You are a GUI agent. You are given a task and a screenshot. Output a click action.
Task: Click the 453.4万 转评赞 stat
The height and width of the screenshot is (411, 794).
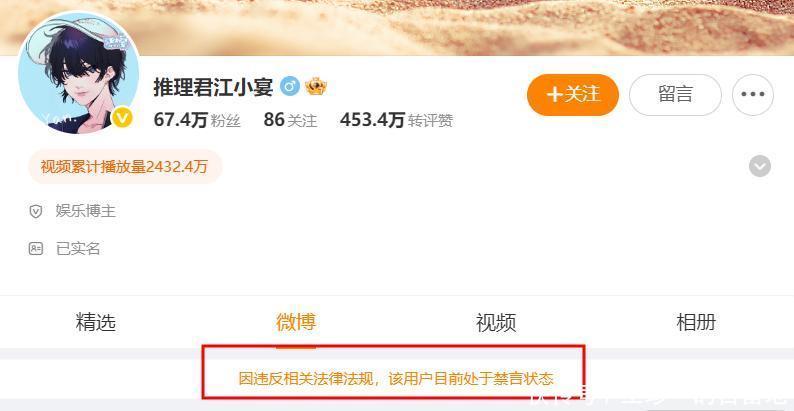pyautogui.click(x=396, y=120)
